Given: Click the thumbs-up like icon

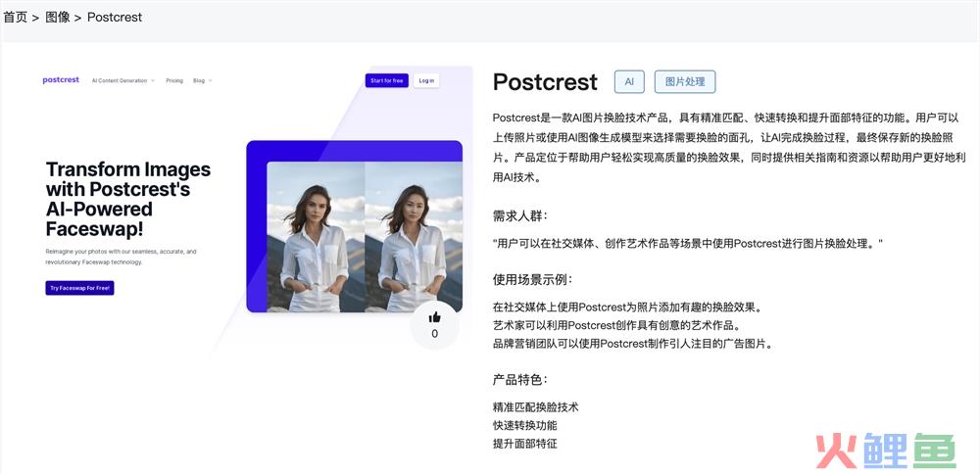Looking at the screenshot, I should coord(434,317).
